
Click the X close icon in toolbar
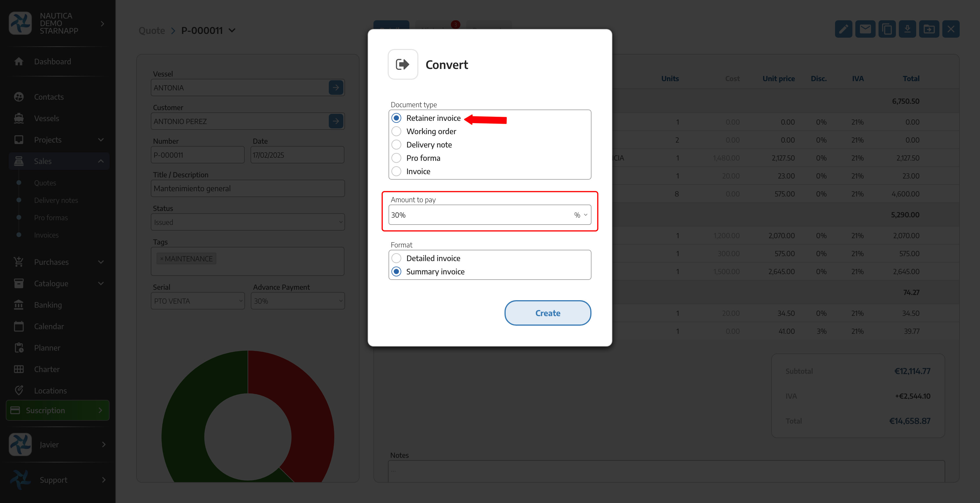pyautogui.click(x=951, y=29)
